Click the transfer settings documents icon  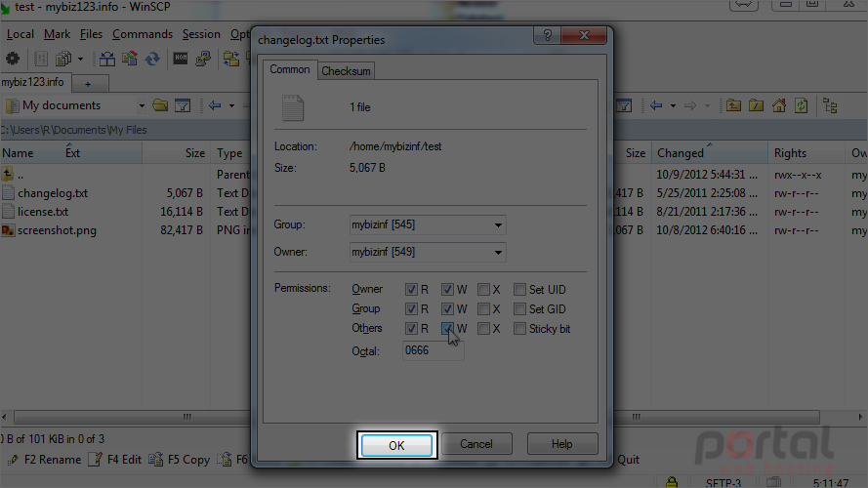tap(63, 59)
